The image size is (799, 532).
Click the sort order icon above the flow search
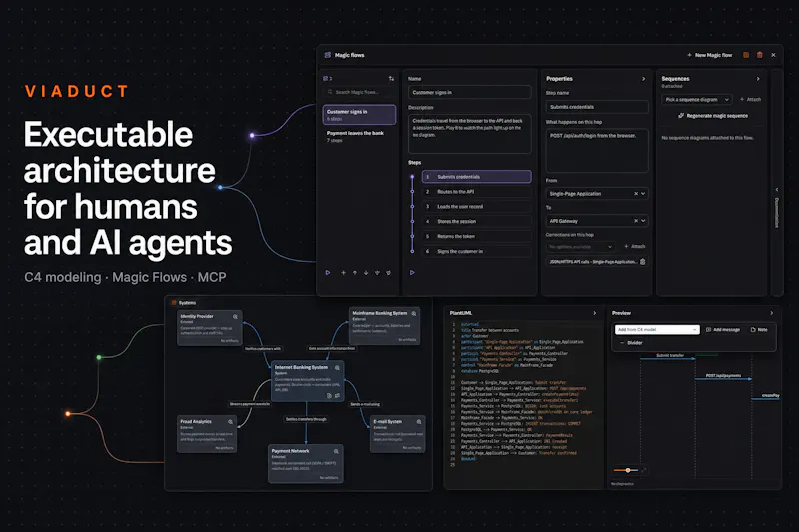tap(391, 79)
